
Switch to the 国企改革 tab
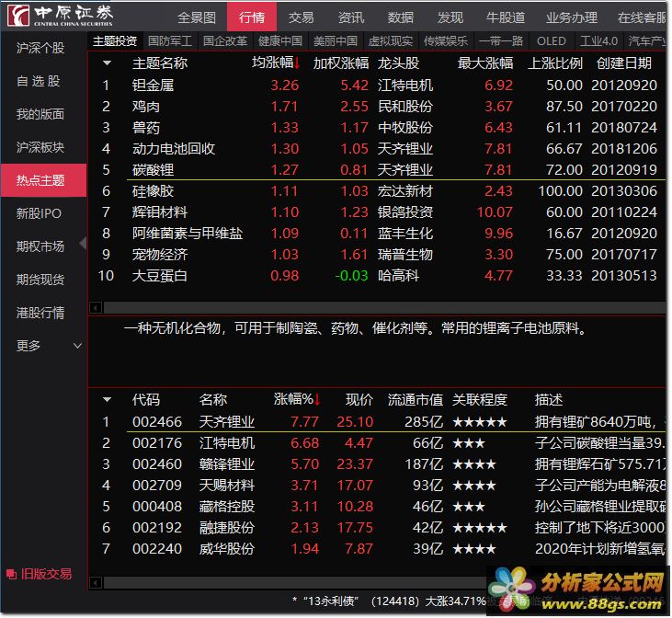[225, 41]
